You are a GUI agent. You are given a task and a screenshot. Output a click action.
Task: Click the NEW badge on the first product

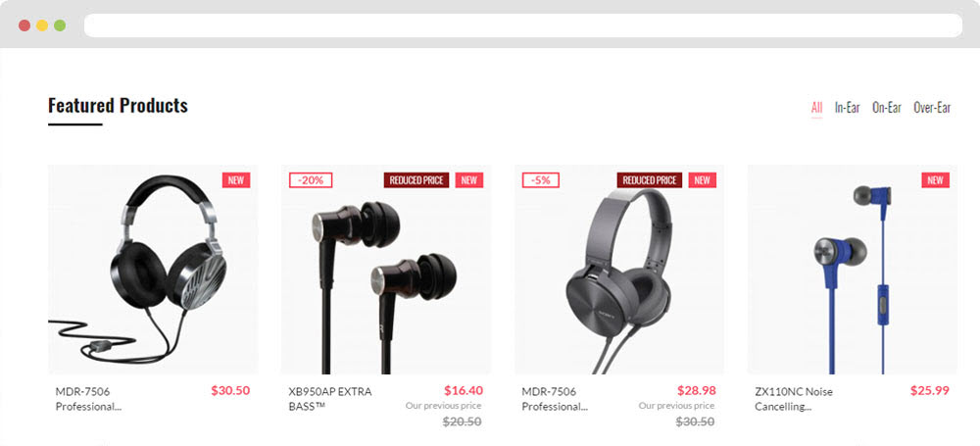coord(236,180)
